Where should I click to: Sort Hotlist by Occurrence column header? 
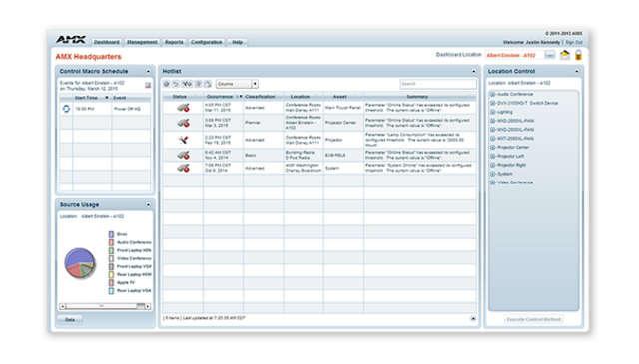(x=223, y=97)
